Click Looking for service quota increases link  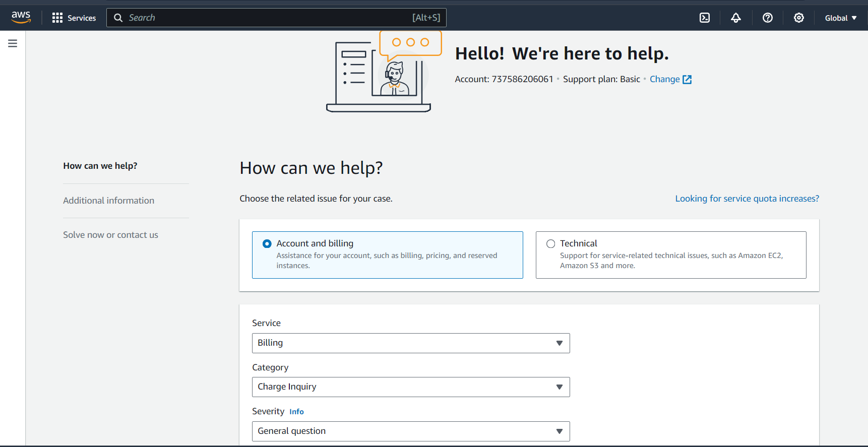click(x=747, y=199)
